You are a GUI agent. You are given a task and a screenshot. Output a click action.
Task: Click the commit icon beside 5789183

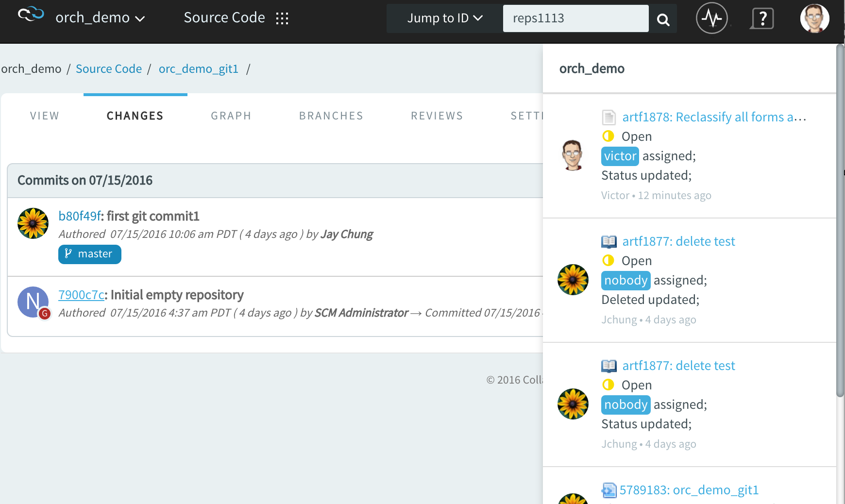pyautogui.click(x=609, y=490)
